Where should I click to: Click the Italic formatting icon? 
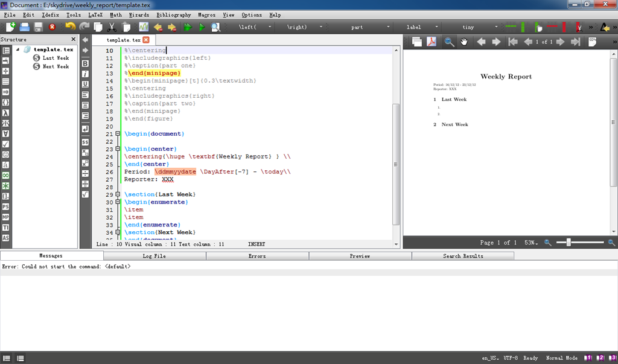click(85, 74)
